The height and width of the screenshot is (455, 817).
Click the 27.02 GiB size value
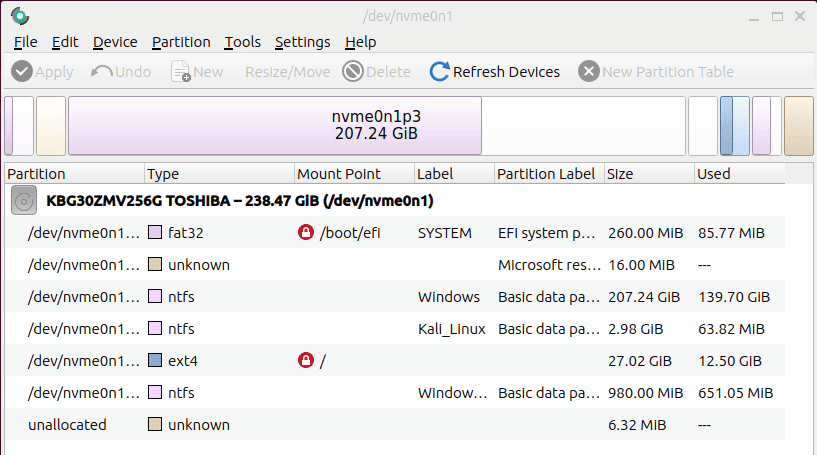(x=640, y=360)
